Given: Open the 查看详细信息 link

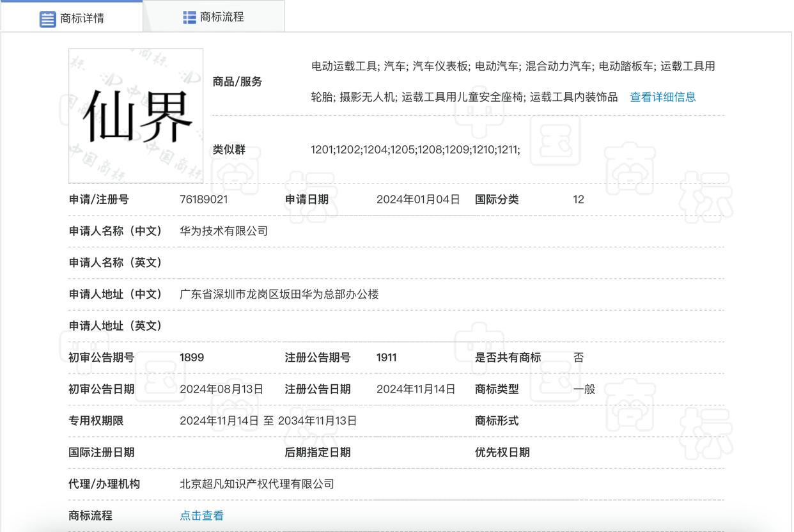Looking at the screenshot, I should point(663,97).
